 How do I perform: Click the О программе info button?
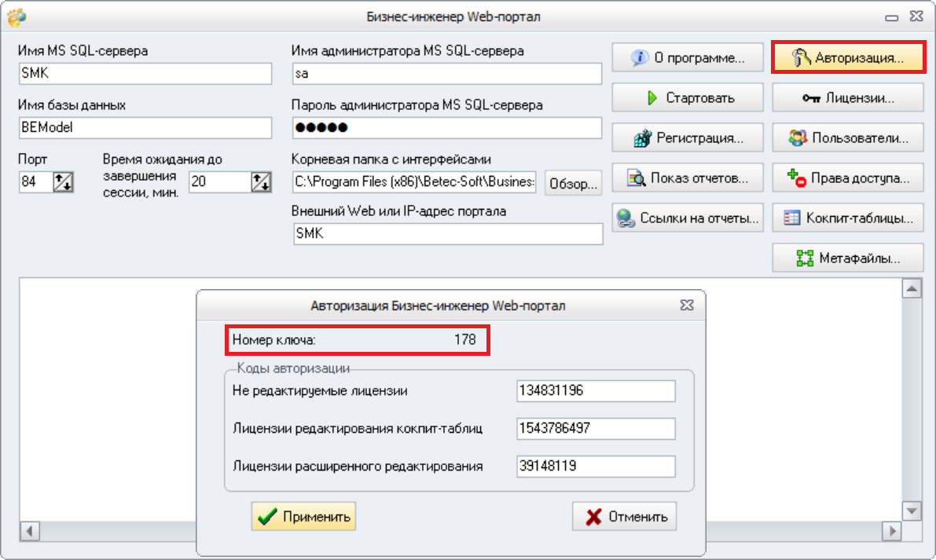[688, 58]
